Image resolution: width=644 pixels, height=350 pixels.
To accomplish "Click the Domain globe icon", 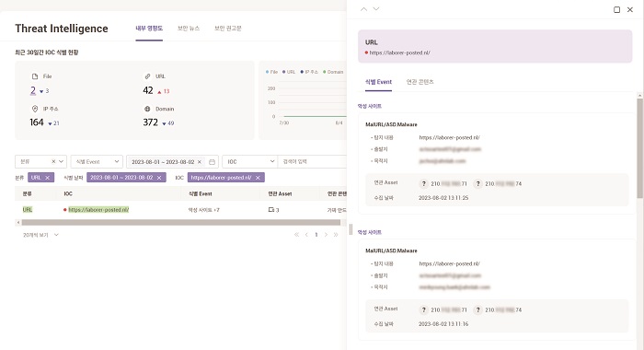I will point(147,109).
